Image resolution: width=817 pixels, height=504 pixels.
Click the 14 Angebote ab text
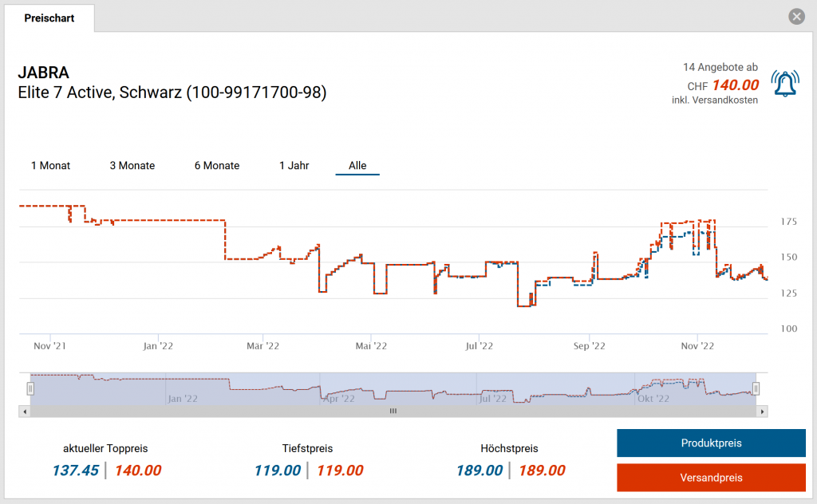[x=720, y=68]
